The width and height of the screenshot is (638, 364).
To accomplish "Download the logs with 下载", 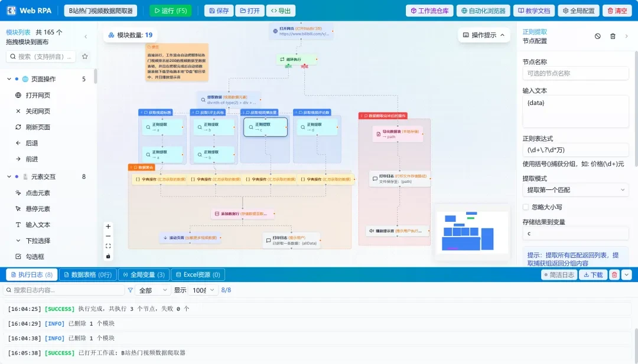I will [593, 275].
